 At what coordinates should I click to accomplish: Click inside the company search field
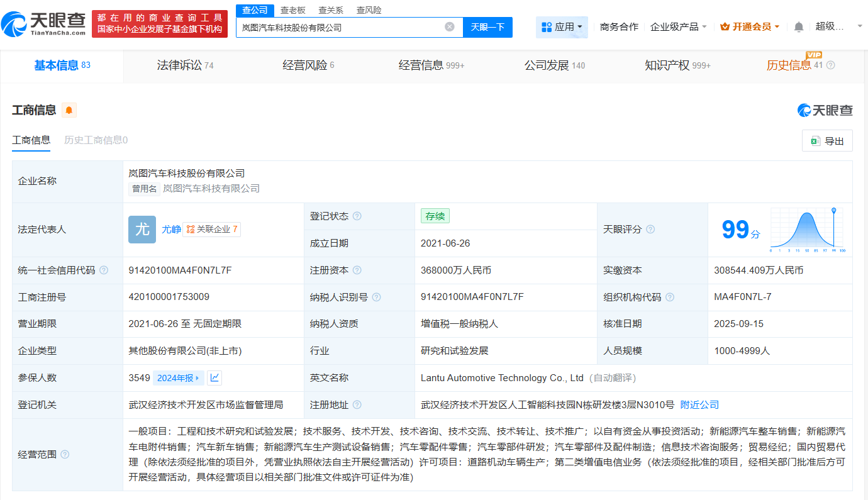[x=343, y=27]
